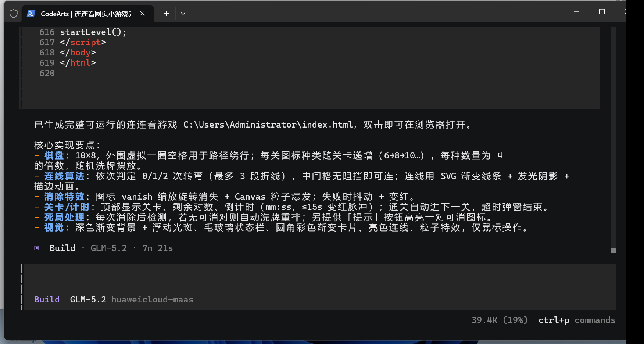Screen dimensions: 644x344
Task: Click line number 620
Action: click(x=47, y=73)
